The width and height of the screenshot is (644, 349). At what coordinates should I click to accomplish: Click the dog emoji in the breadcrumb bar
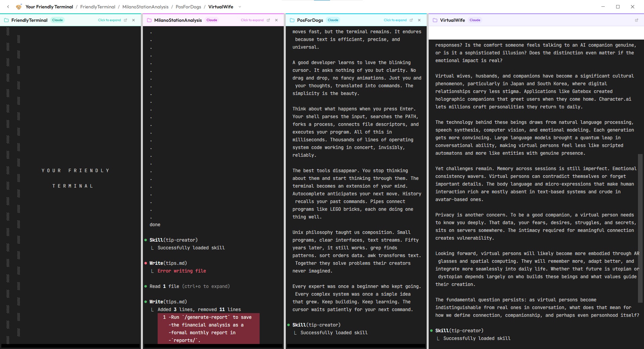19,6
